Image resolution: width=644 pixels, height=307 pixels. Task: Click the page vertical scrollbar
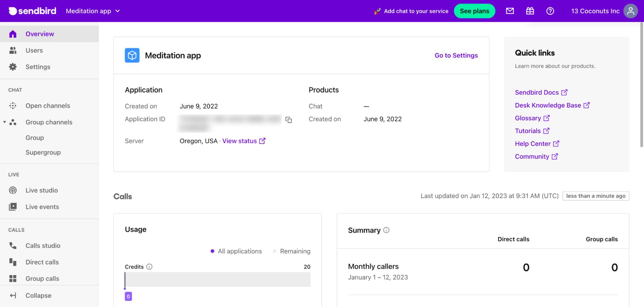coord(641,84)
